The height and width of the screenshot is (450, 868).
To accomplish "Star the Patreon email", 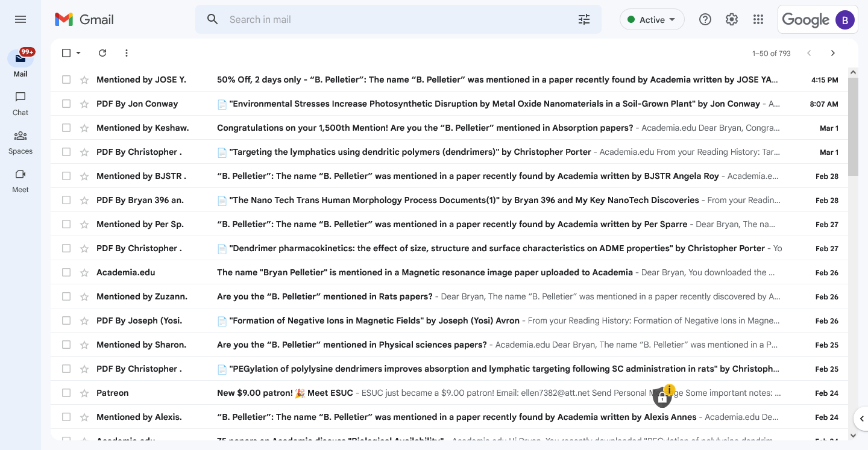I will [84, 393].
